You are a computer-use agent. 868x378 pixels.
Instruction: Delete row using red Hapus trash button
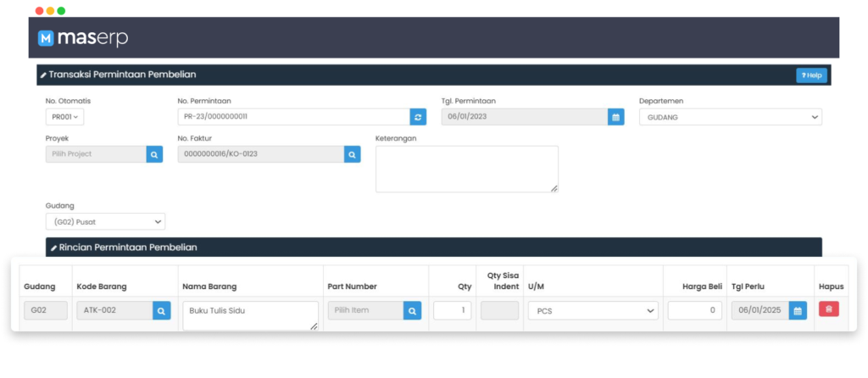[x=829, y=309]
